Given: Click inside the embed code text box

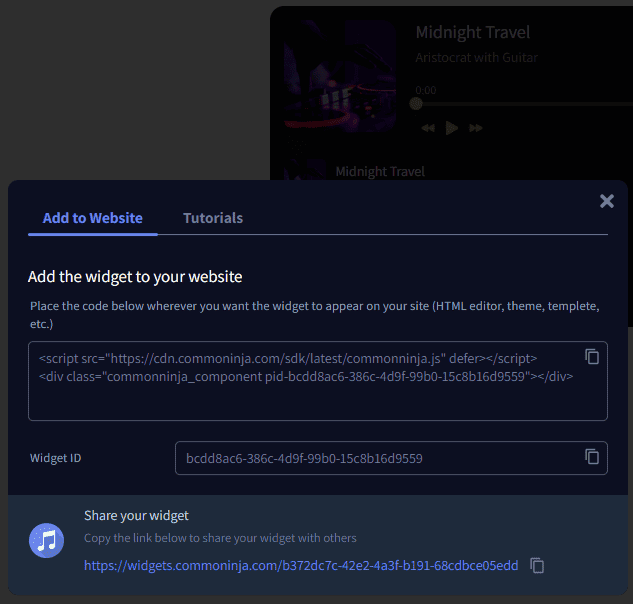Looking at the screenshot, I should [x=318, y=381].
